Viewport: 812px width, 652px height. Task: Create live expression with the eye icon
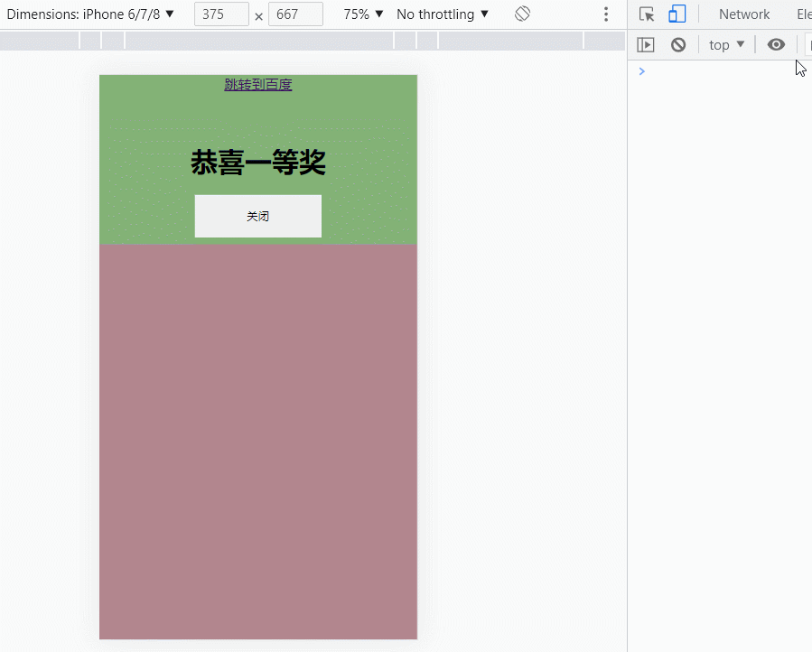pyautogui.click(x=776, y=44)
